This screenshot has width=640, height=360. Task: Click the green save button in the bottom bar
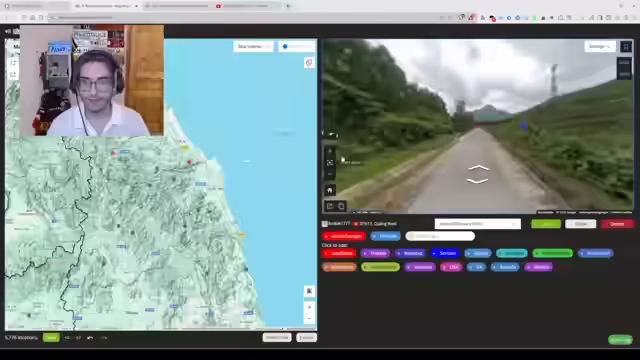pos(51,338)
